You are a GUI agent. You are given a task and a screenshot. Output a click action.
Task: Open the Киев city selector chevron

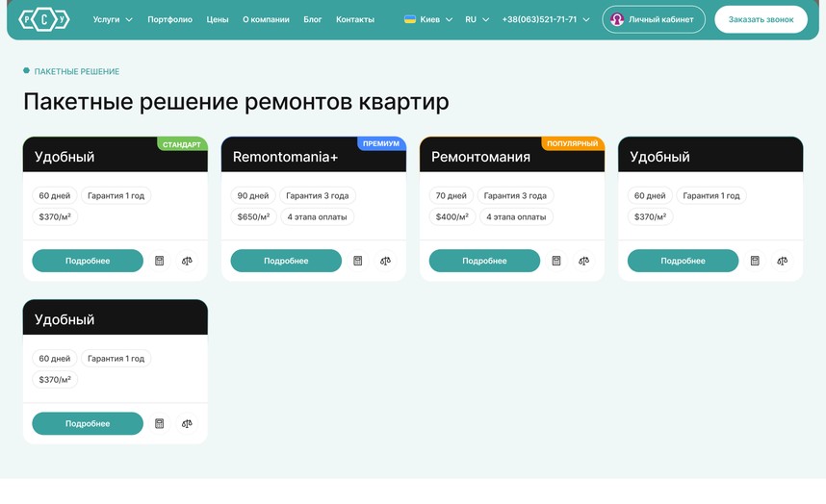point(449,19)
